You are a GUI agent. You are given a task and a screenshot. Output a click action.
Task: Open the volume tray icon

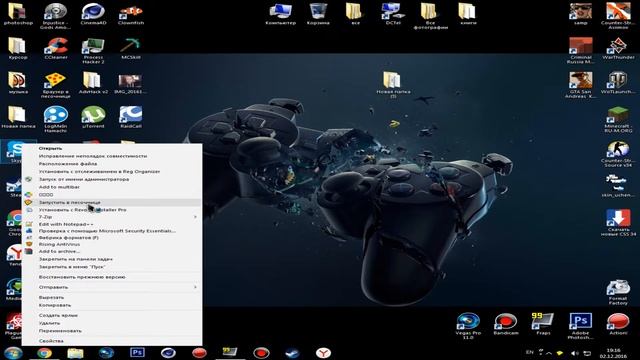pyautogui.click(x=574, y=353)
